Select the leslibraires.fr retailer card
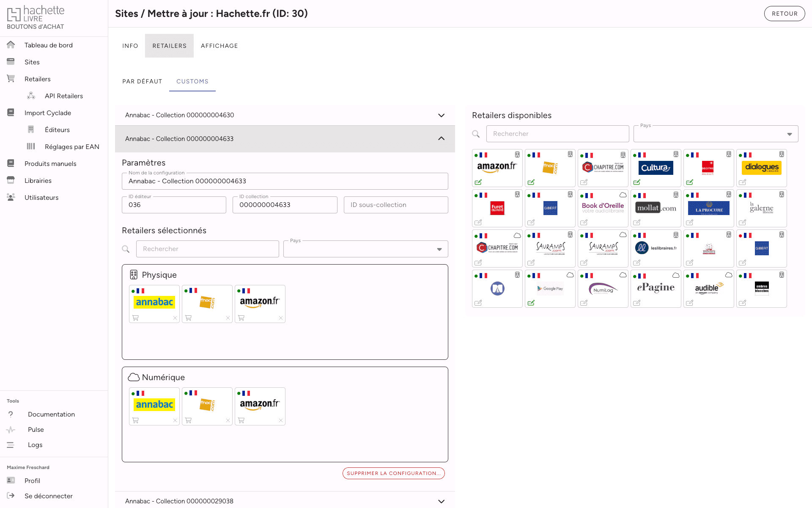Screen dimensions: 812x508 coord(656,248)
